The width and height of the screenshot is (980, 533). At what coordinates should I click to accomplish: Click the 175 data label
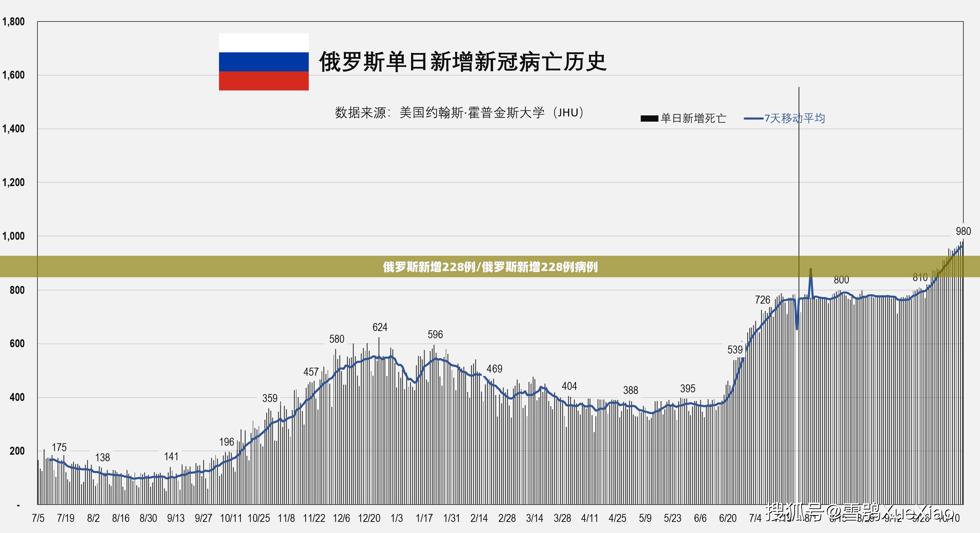coord(59,447)
